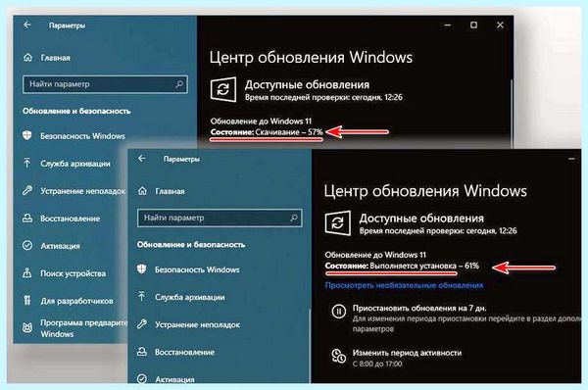
Task: Open Просмотреть необязательные обновления link
Action: [404, 285]
